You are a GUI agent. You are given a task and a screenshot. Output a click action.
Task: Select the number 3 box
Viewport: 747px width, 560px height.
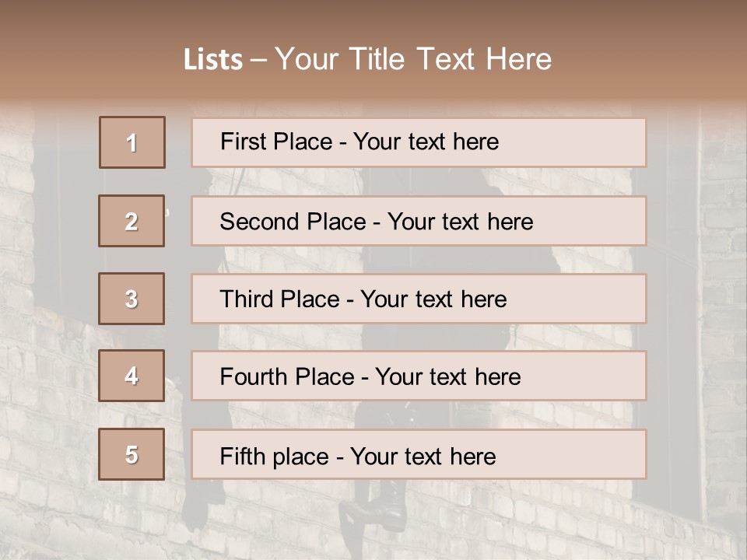pos(132,299)
